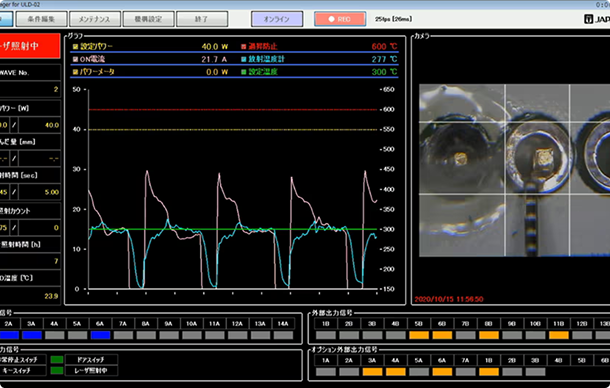610x388 pixels.
Task: Select the WAVE No. value field showing 2
Action: tap(30, 90)
